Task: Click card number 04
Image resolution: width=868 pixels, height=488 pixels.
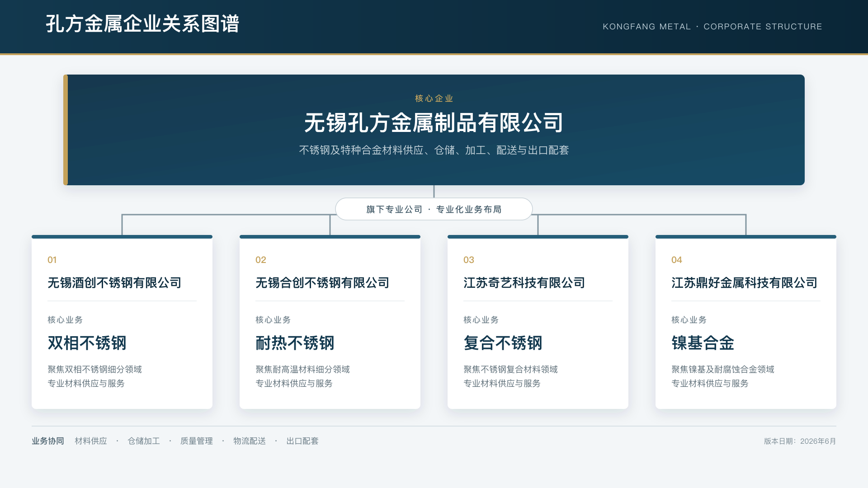Action: (677, 260)
